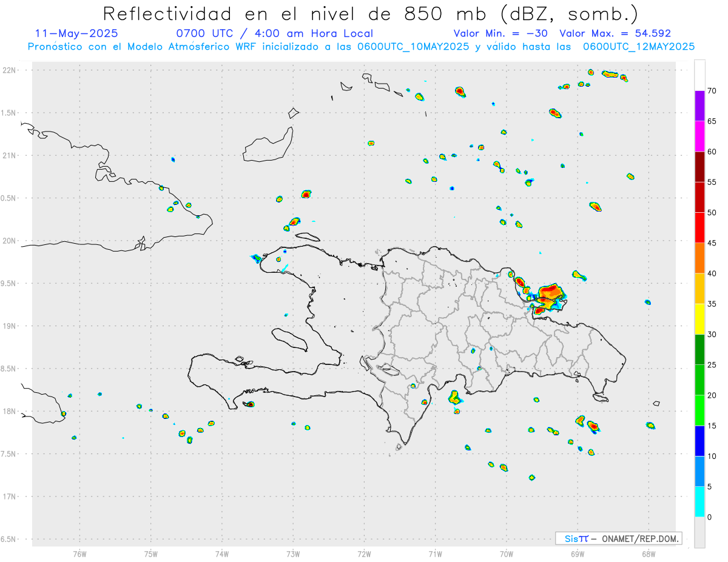Click the truncated latitude label '6.5N'
This screenshot has width=728, height=562.
(x=9, y=540)
